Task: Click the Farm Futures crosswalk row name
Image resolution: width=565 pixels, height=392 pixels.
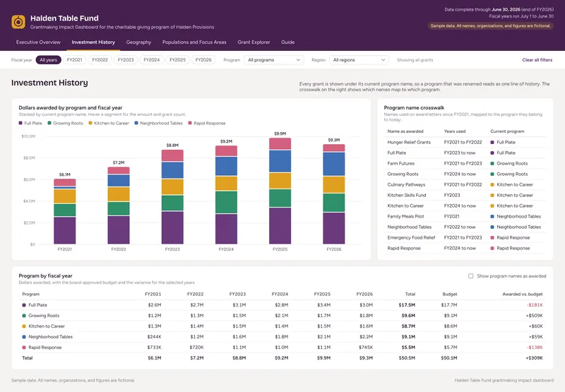Action: pyautogui.click(x=400, y=164)
